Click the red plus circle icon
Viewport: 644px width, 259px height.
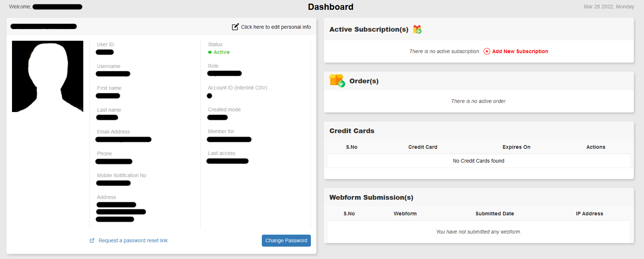click(487, 51)
